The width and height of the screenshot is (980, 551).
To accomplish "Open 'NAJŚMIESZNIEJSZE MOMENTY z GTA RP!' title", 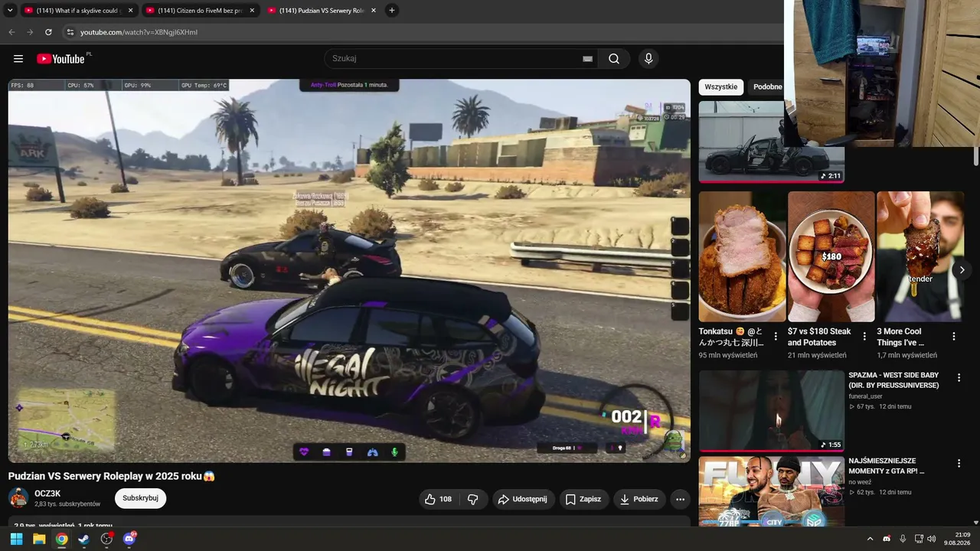I will pos(887,466).
